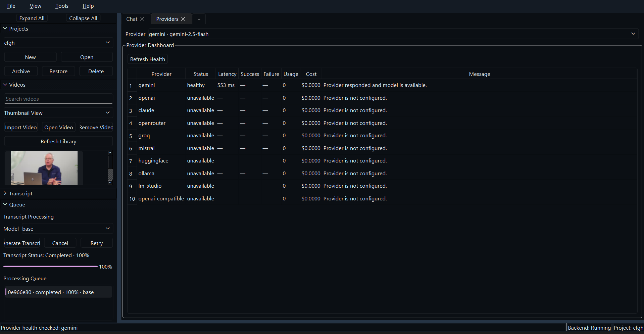Click Remove Video button

click(96, 127)
